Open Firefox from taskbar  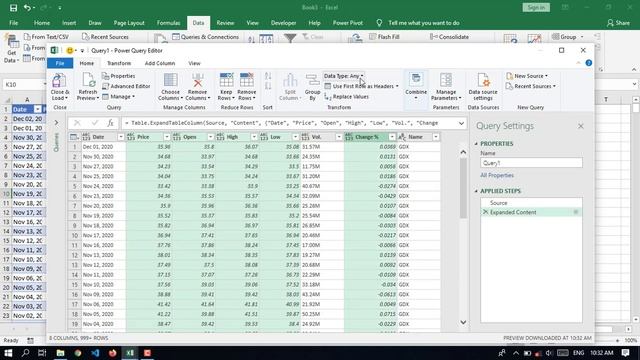tap(112, 353)
